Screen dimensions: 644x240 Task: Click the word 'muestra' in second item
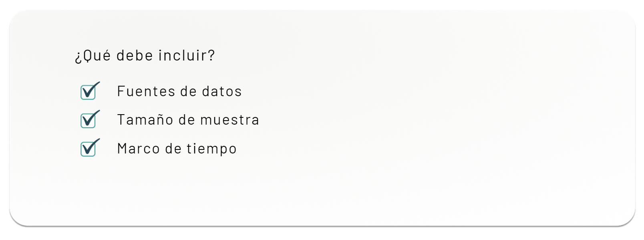click(229, 120)
